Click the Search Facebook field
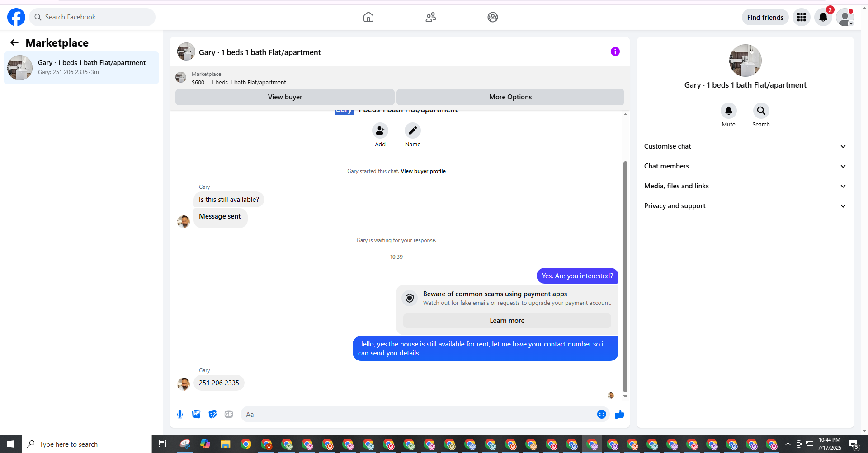The width and height of the screenshot is (868, 453). (x=92, y=17)
